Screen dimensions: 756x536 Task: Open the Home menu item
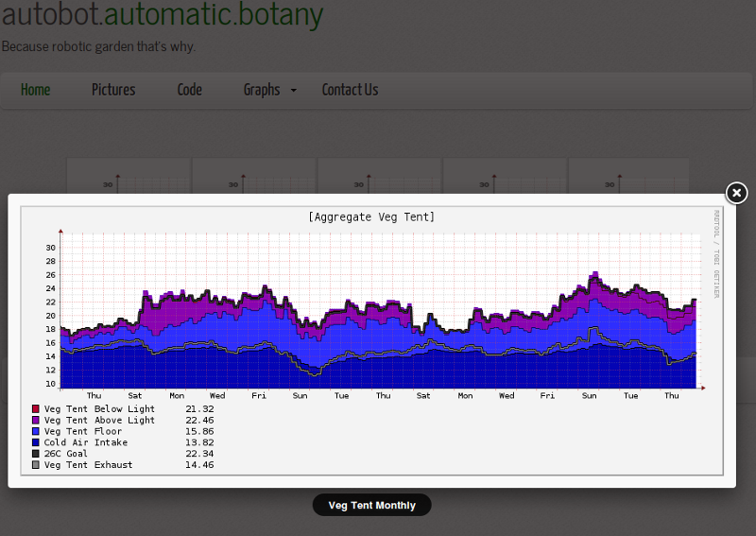[x=36, y=90]
